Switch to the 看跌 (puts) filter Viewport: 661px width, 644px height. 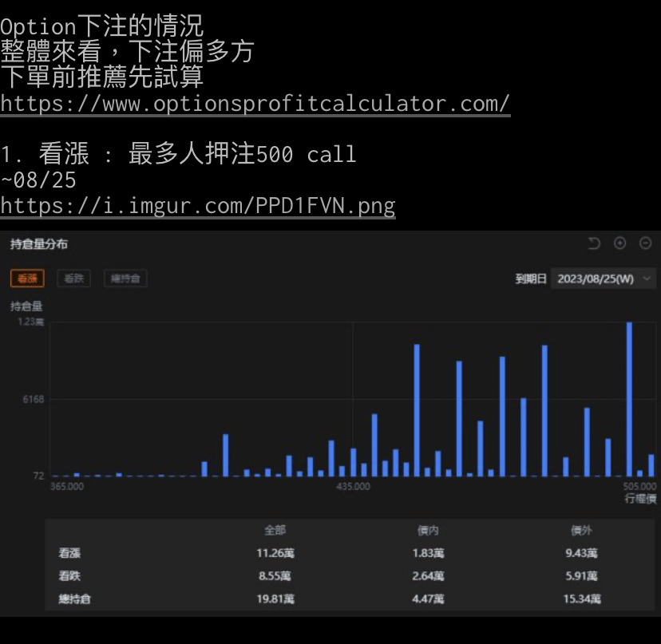(x=73, y=279)
